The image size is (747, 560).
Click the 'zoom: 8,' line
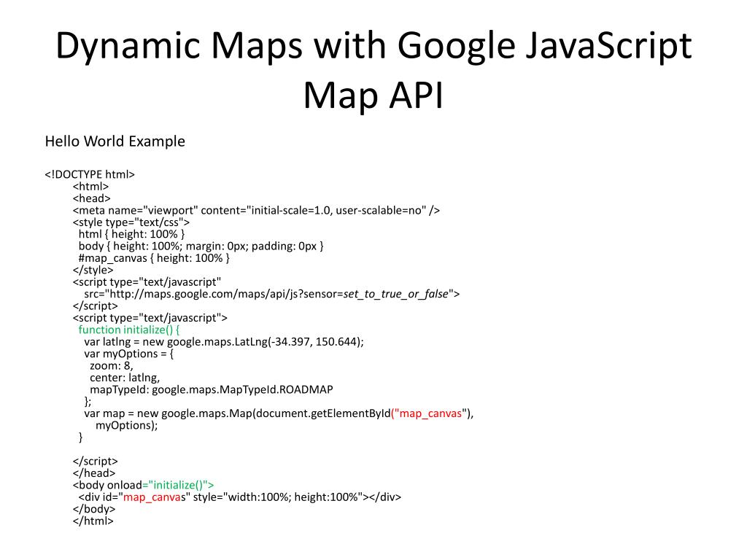[x=112, y=366]
